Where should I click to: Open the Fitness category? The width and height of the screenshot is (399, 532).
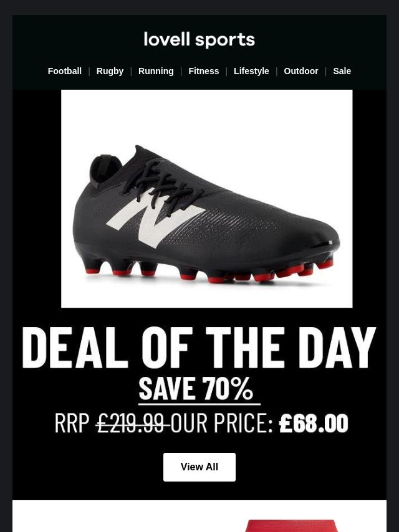(204, 71)
